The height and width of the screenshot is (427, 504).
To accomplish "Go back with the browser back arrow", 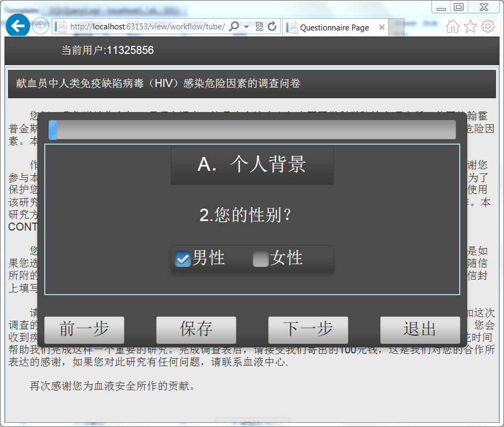I will coord(18,26).
